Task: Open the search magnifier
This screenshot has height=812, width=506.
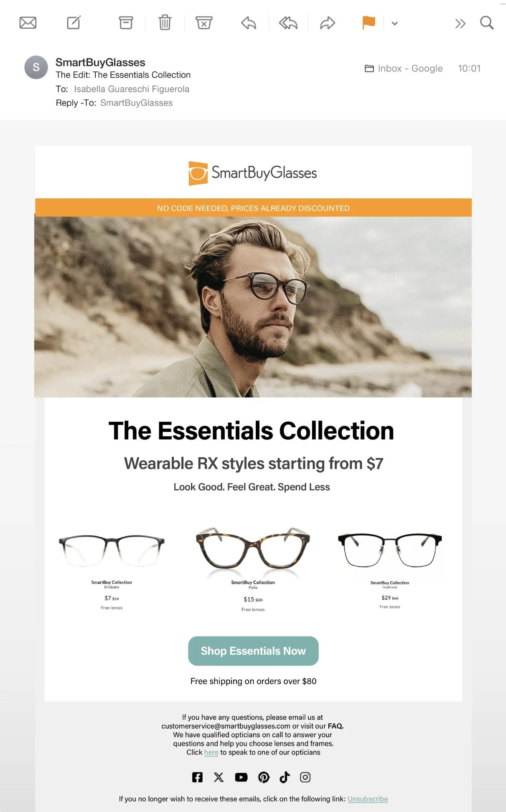Action: 487,23
